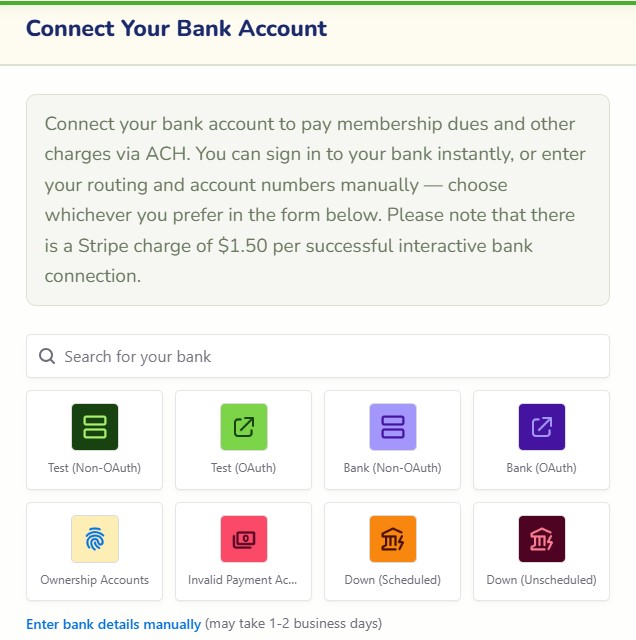
Task: Select the Bank (Non-OAuth) label
Action: pyautogui.click(x=392, y=468)
